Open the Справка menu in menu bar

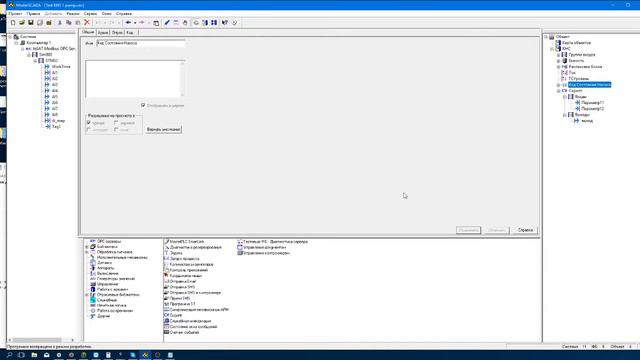[124, 14]
